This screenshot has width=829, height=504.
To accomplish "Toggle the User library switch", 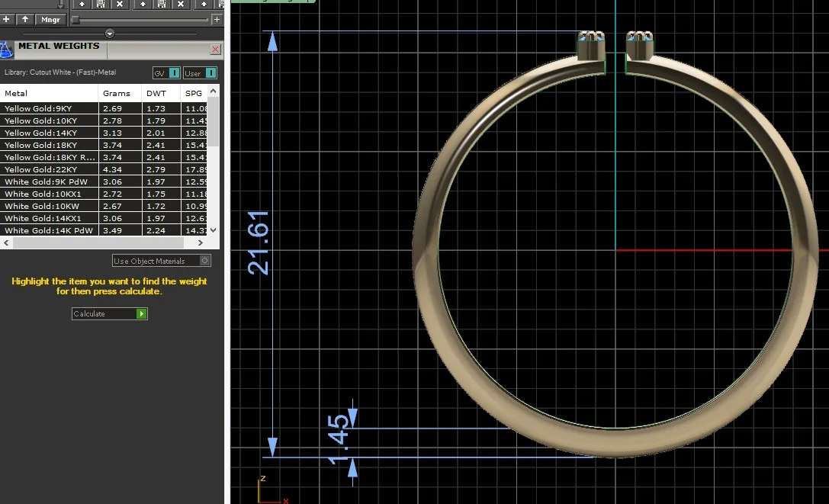I will tap(200, 73).
